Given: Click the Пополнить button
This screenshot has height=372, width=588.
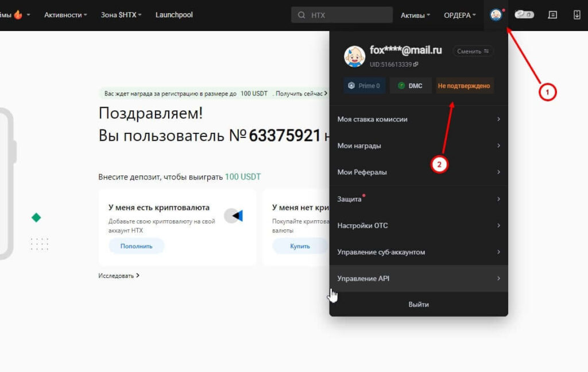Looking at the screenshot, I should click(137, 246).
